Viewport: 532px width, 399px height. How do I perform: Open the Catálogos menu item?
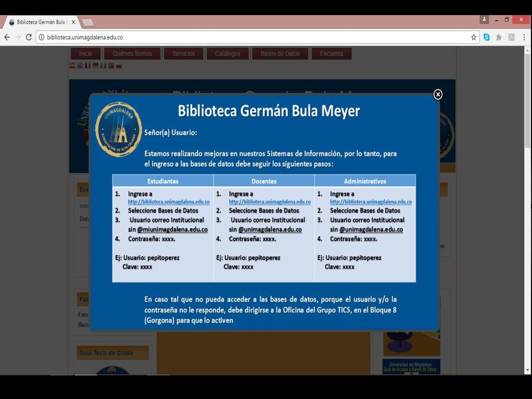pyautogui.click(x=228, y=54)
